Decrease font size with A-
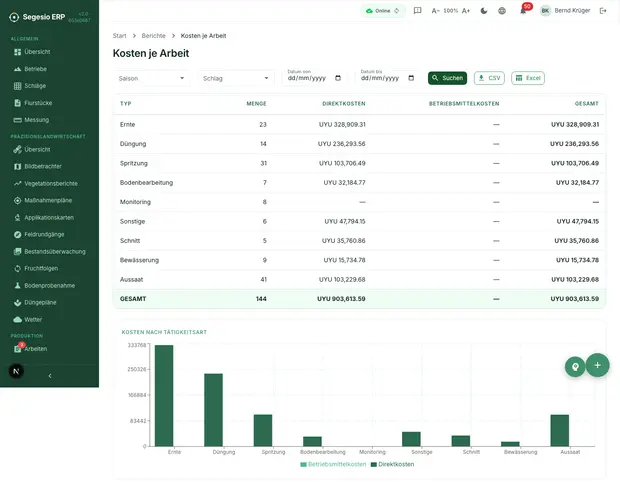 pyautogui.click(x=435, y=11)
